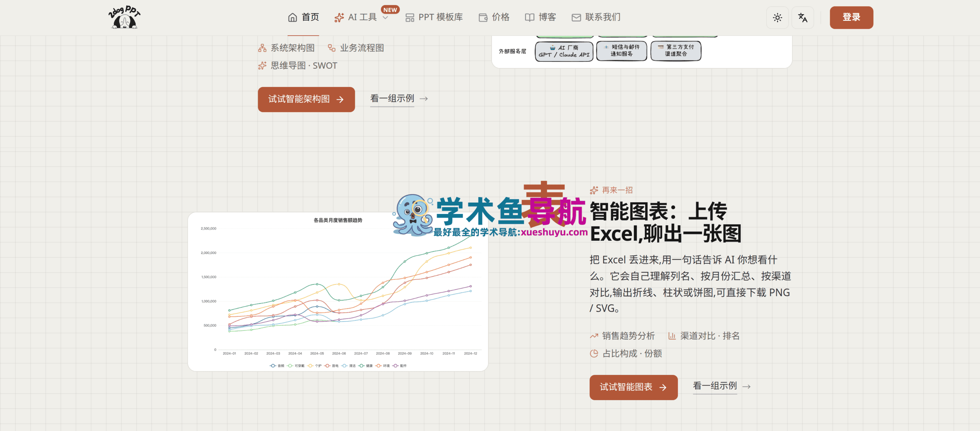Click the 思维导图 · SWOT sparkle icon
Viewport: 980px width, 431px height.
tap(262, 65)
